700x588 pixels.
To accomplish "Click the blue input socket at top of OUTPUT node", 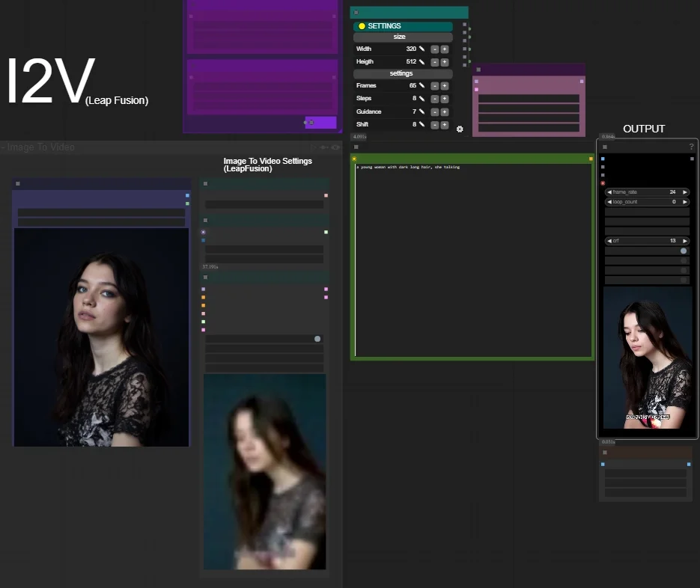I will tap(603, 159).
